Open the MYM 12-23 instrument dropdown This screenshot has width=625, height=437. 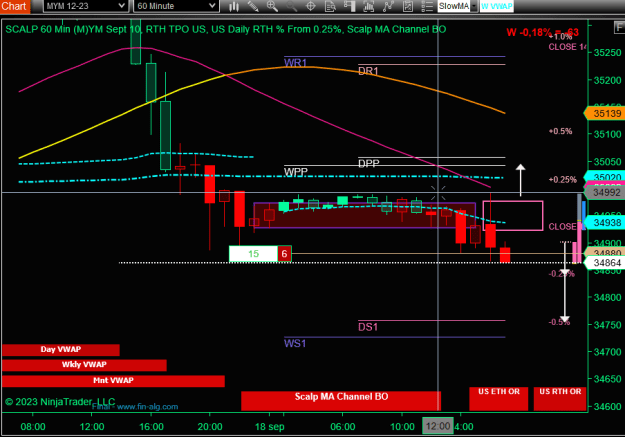click(x=86, y=6)
